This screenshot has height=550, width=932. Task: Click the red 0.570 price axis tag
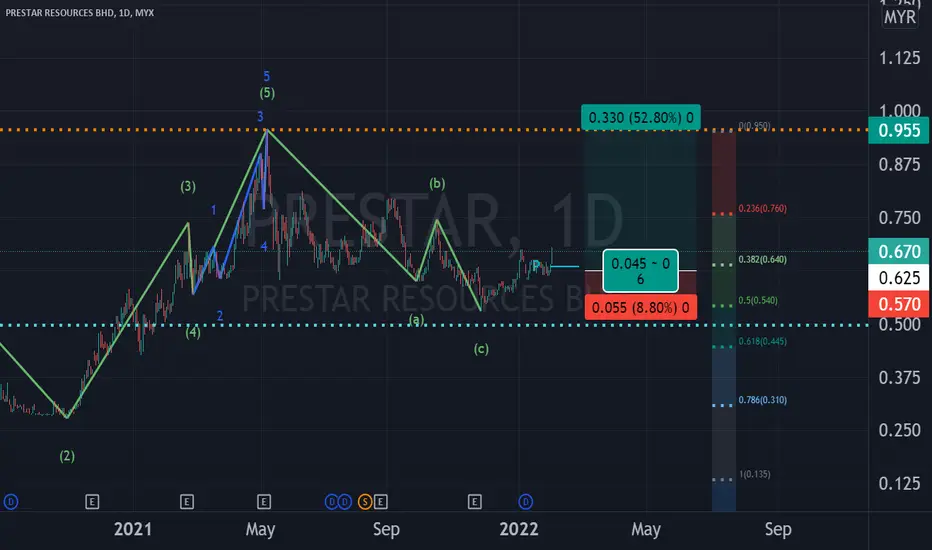899,304
